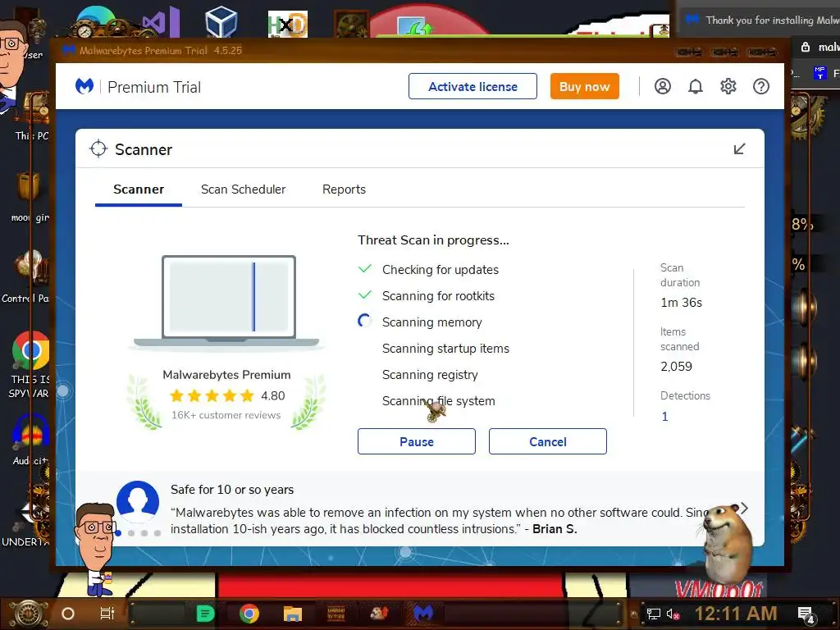Click the 12:11 AM taskbar clock
This screenshot has height=630, width=840.
tap(736, 614)
